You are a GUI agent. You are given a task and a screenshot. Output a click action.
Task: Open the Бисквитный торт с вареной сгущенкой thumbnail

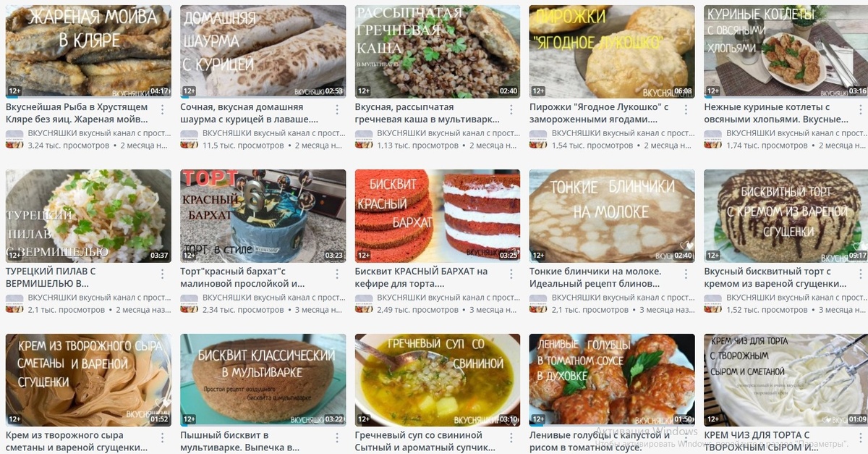[786, 216]
